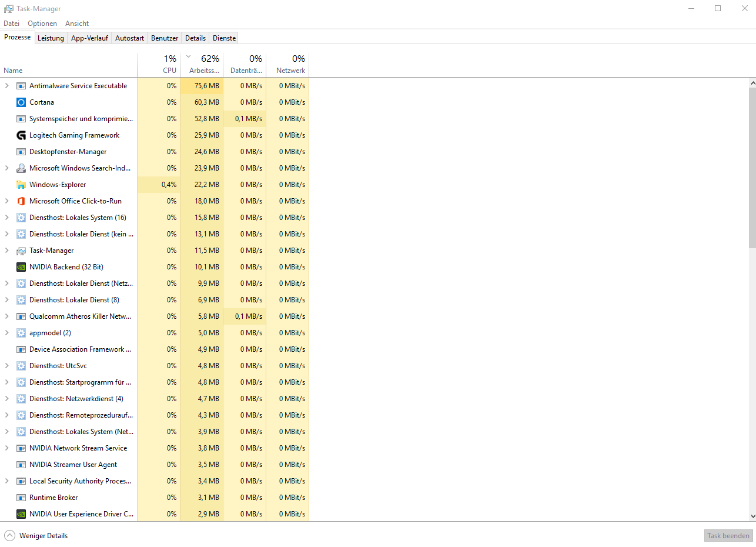Open the Ansicht menu

point(77,24)
